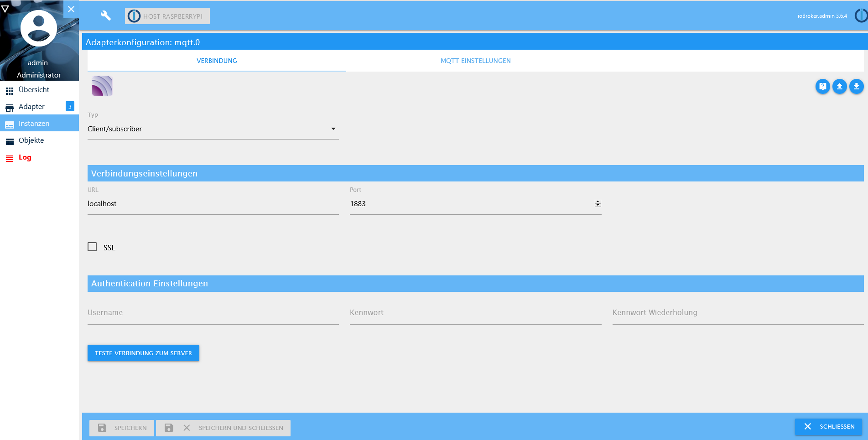
Task: Click the upload configuration icon
Action: (x=839, y=86)
